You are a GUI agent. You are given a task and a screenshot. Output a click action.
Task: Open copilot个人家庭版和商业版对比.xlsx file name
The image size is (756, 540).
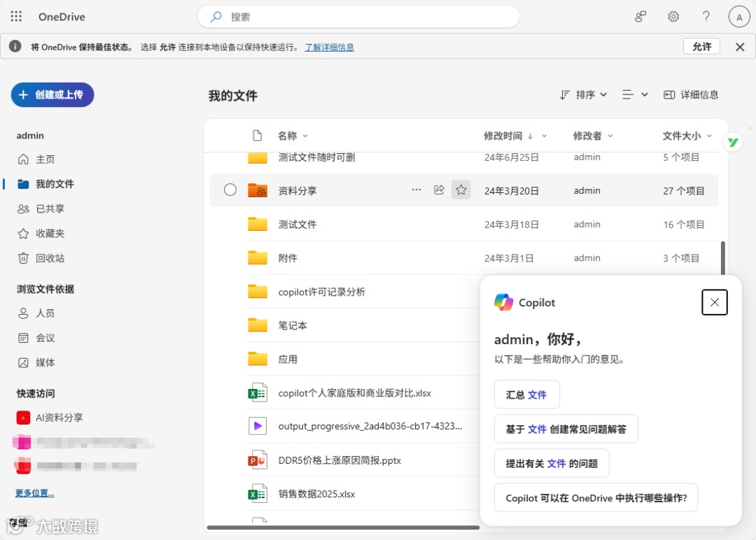(354, 393)
